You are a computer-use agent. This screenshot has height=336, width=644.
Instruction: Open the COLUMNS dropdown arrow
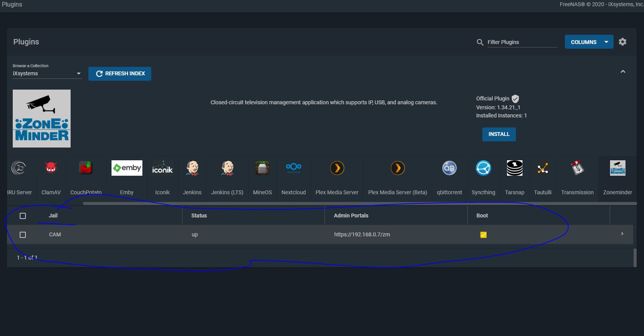point(607,42)
